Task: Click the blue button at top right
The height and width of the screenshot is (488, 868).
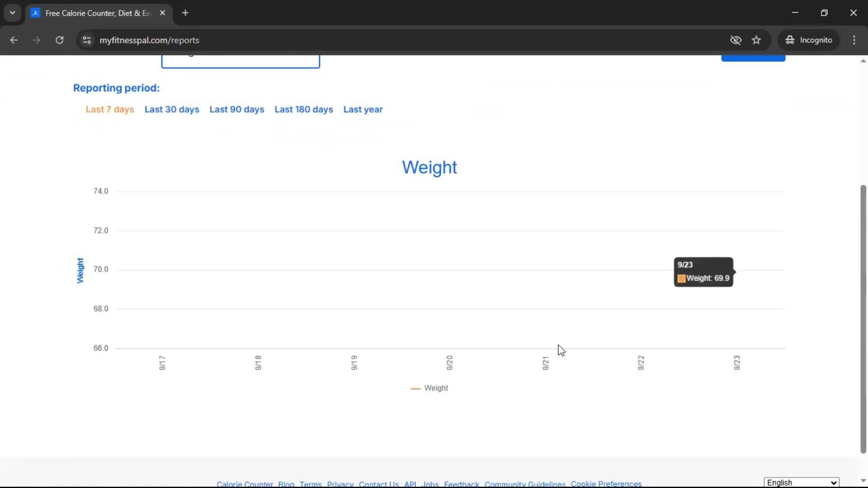Action: point(753,58)
